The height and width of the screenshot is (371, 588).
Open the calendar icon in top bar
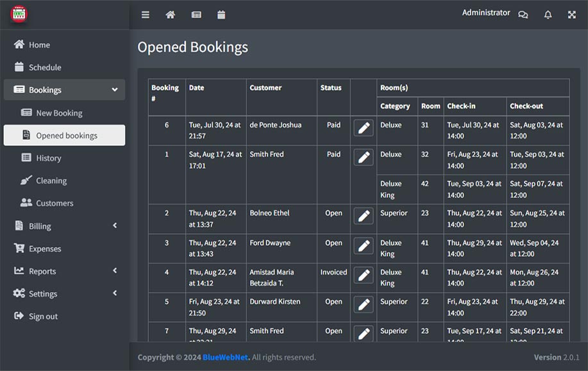click(221, 15)
